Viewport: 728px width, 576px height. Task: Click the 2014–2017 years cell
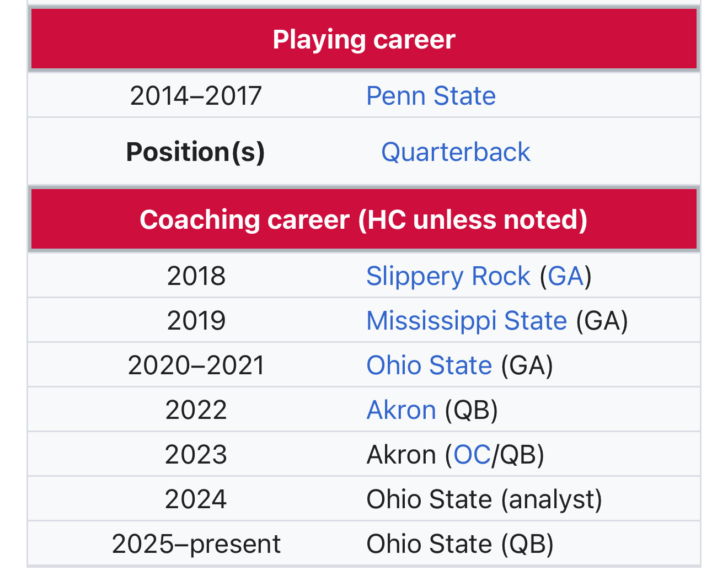(196, 96)
